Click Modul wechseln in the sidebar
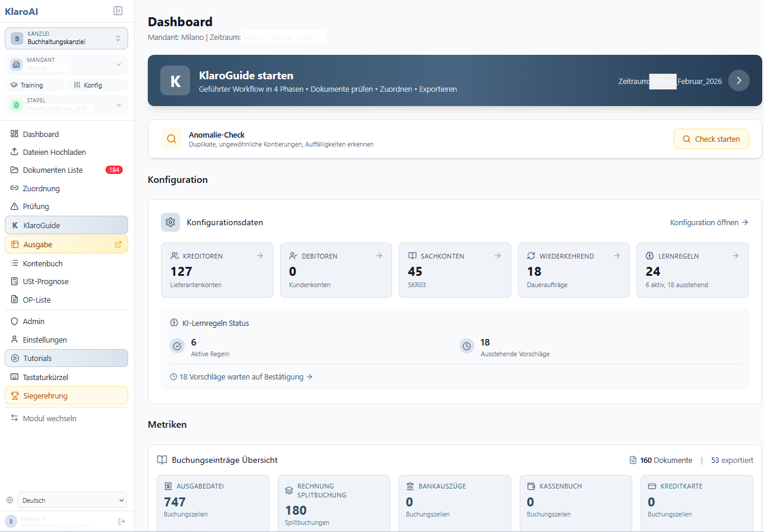This screenshot has width=764, height=532. [x=66, y=418]
